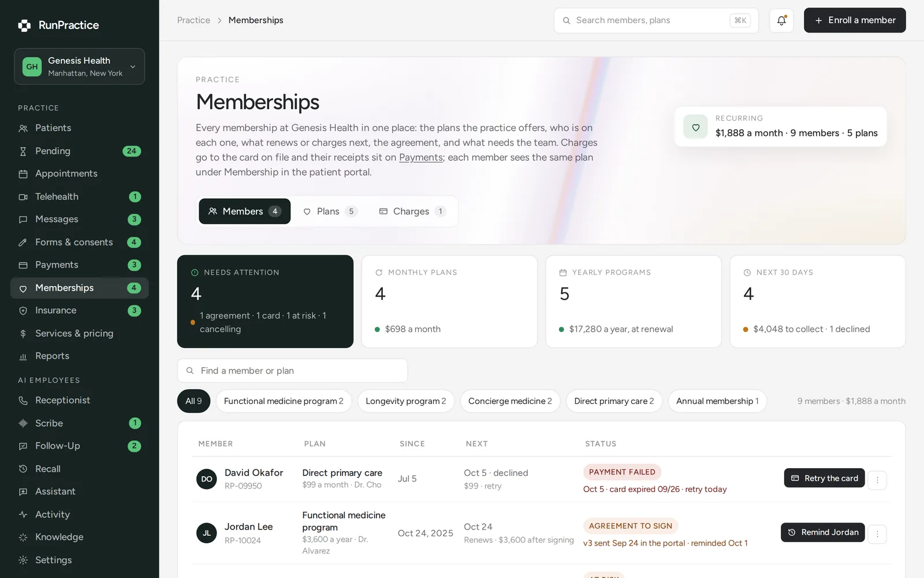The height and width of the screenshot is (578, 924).
Task: Click the Next column header
Action: click(x=477, y=444)
